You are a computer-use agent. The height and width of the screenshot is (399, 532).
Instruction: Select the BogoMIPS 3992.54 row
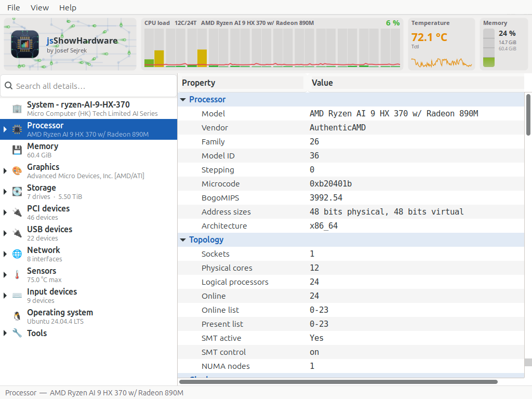click(x=351, y=198)
